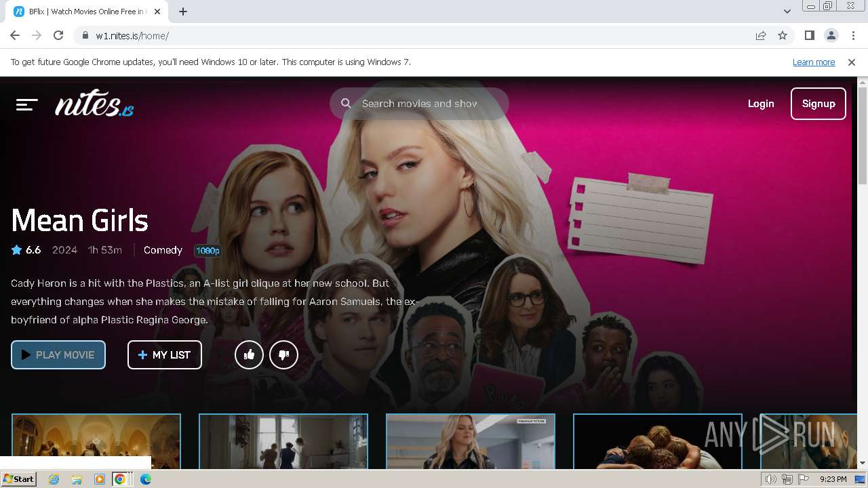Dismiss the Chrome update notification
Image resolution: width=868 pixels, height=488 pixels.
[852, 62]
